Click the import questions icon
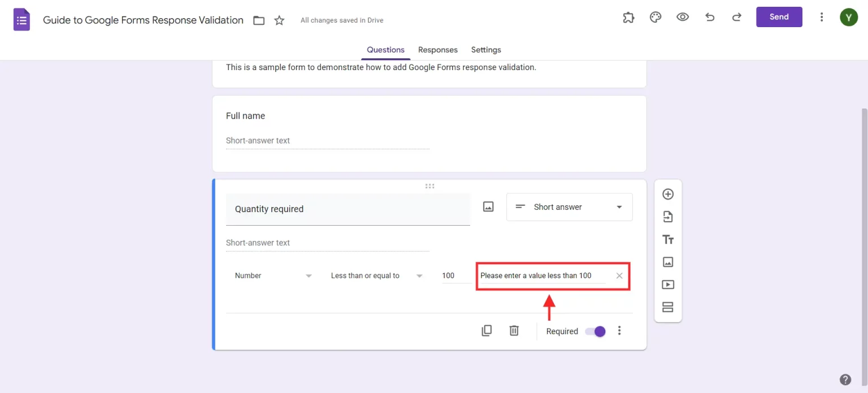 [x=668, y=217]
